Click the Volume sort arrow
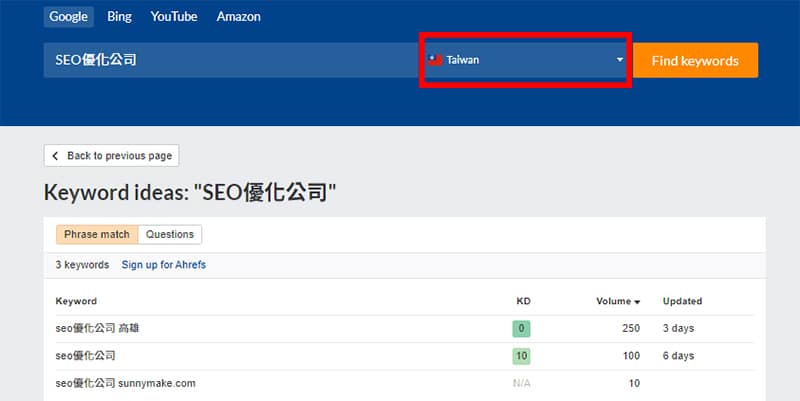800x401 pixels. [x=637, y=301]
